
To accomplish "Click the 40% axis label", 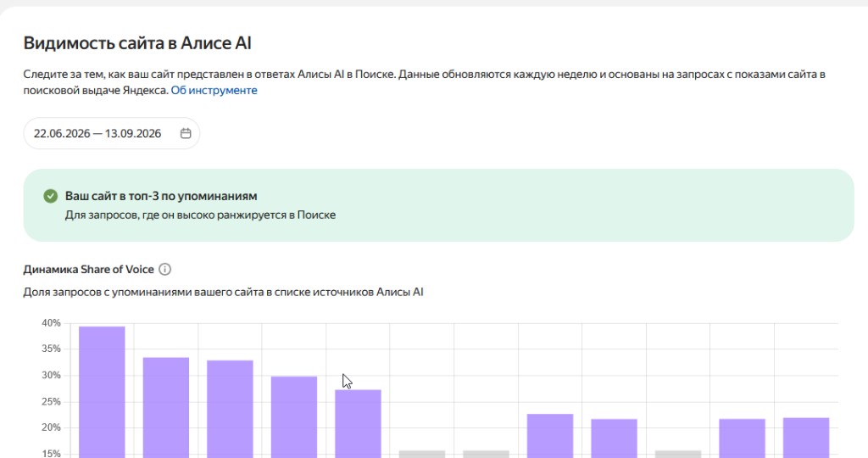I will 51,323.
